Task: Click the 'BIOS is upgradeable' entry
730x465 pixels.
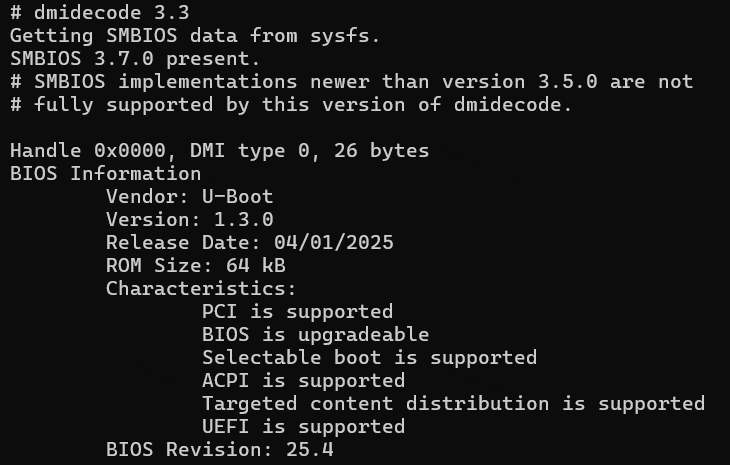Action: (x=315, y=335)
